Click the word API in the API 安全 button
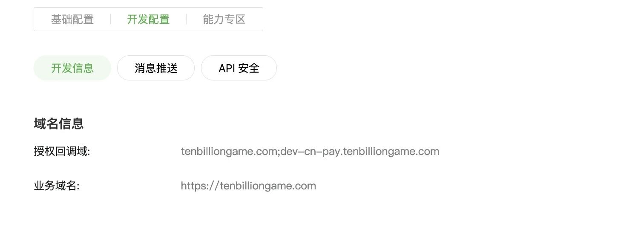The height and width of the screenshot is (229, 644). coord(227,68)
